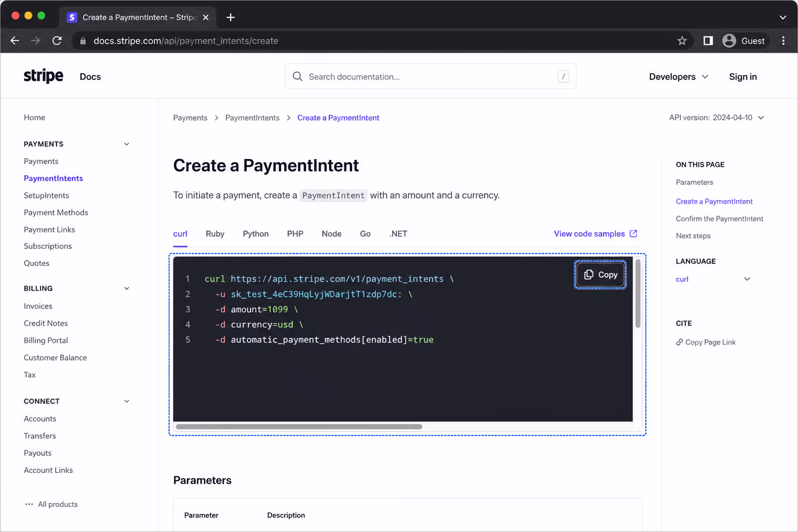Open Payments in the sidebar list
798x532 pixels.
41,161
